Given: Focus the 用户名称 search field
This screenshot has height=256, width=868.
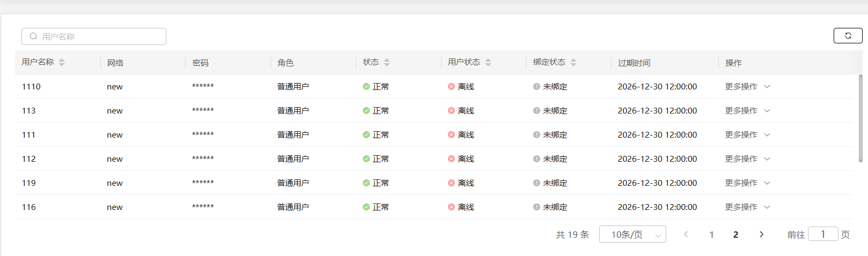Looking at the screenshot, I should click(x=94, y=36).
